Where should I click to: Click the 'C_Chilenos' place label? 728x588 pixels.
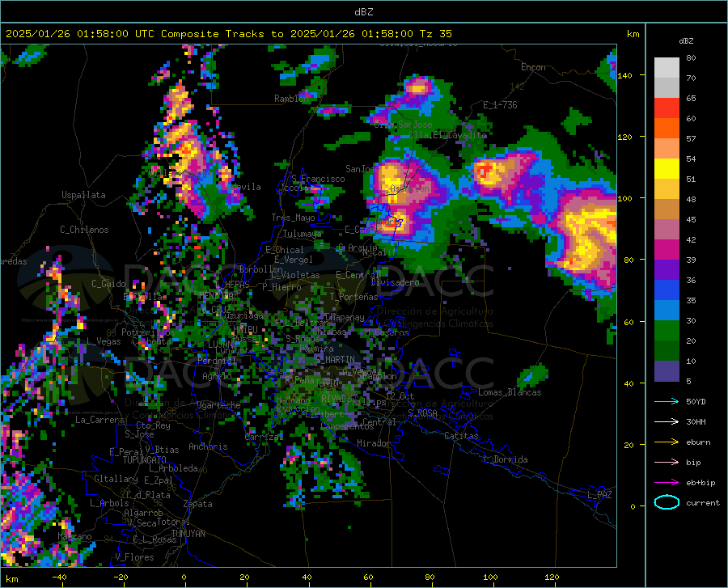[84, 230]
